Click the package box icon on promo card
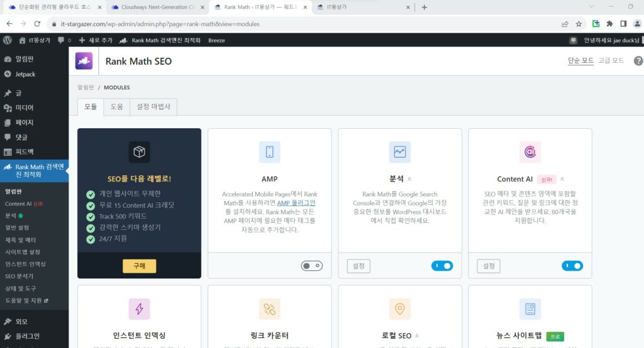 click(x=139, y=152)
